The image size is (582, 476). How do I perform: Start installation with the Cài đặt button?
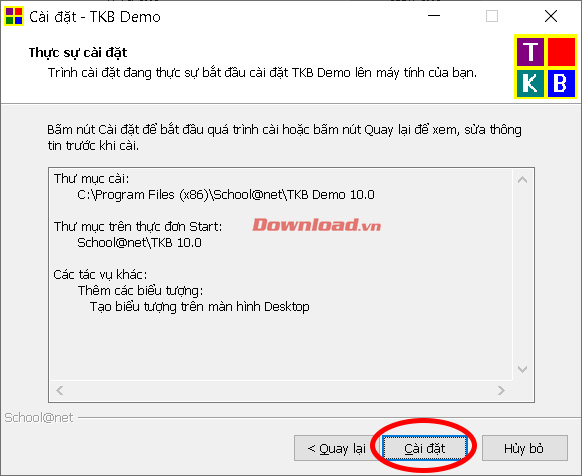coord(425,448)
